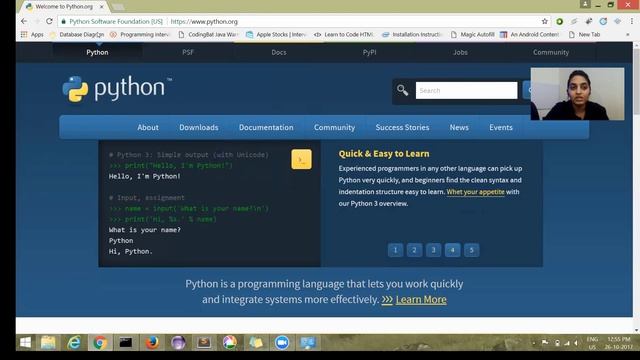Screen dimensions: 640x360
Task: Open the Documentation menu
Action: click(266, 127)
